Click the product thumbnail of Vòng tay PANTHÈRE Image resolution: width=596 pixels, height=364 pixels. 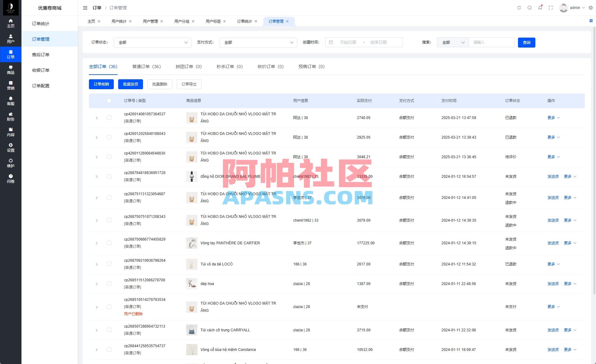(192, 243)
